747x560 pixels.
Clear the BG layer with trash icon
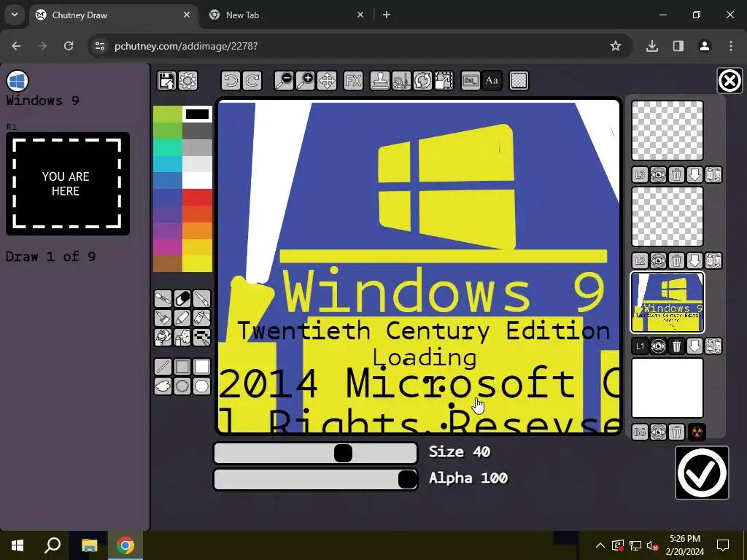click(676, 432)
